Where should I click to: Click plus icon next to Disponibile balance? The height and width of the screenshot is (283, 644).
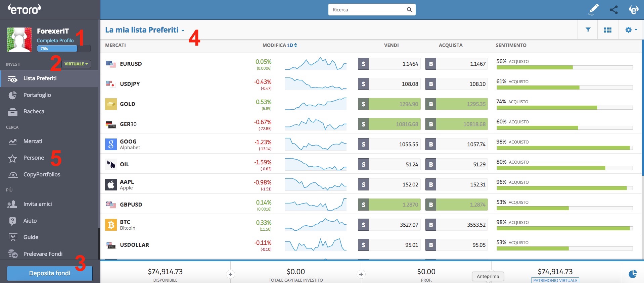point(230,274)
